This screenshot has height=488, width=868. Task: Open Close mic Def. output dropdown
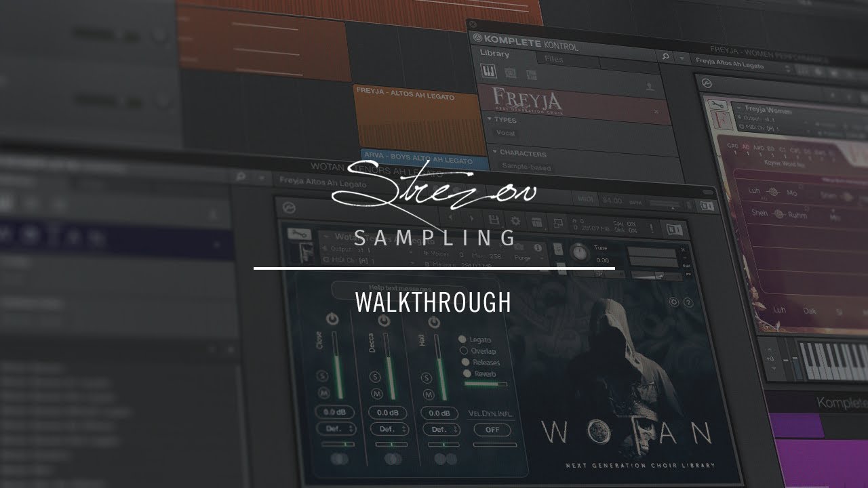click(336, 429)
